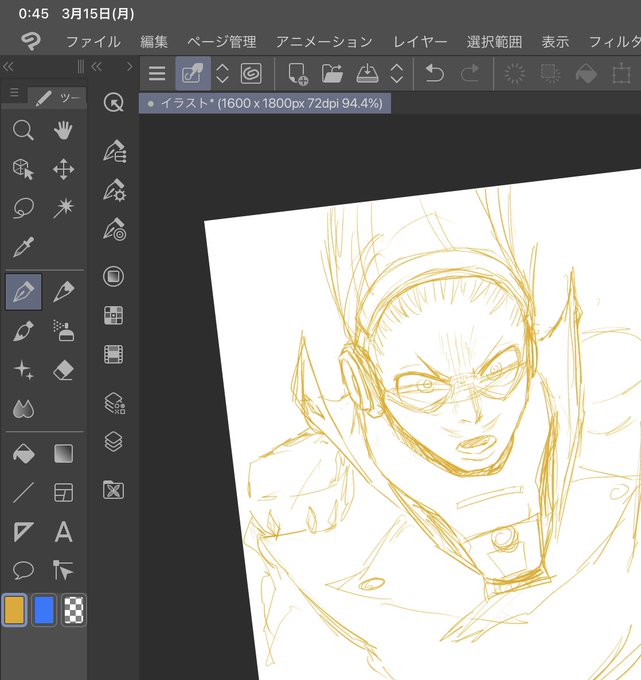Select the Fill bucket tool
The height and width of the screenshot is (680, 641).
click(x=23, y=454)
